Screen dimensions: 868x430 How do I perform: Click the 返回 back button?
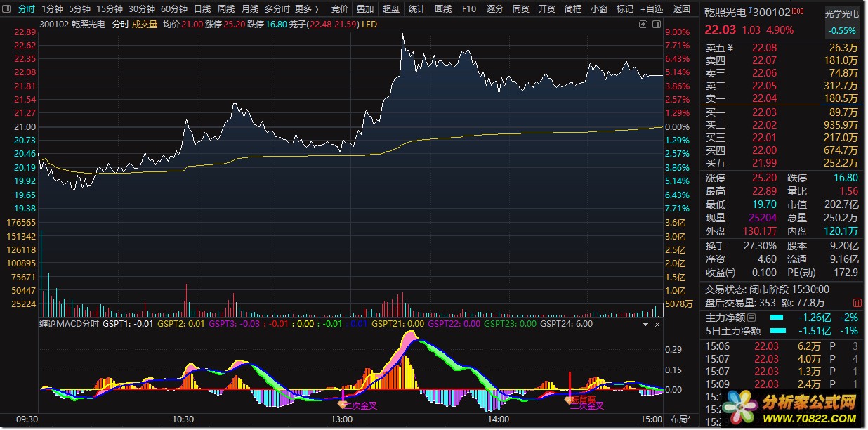681,9
